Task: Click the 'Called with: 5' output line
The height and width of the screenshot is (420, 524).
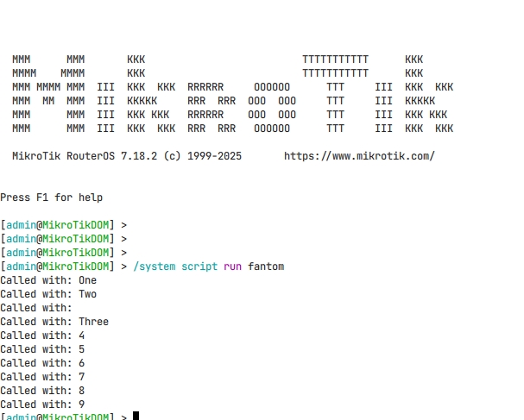Action: coord(42,349)
